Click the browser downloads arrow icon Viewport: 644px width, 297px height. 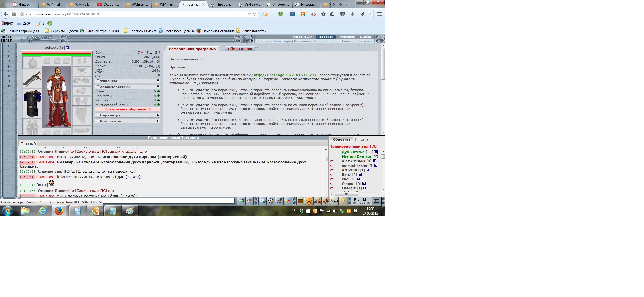[352, 14]
